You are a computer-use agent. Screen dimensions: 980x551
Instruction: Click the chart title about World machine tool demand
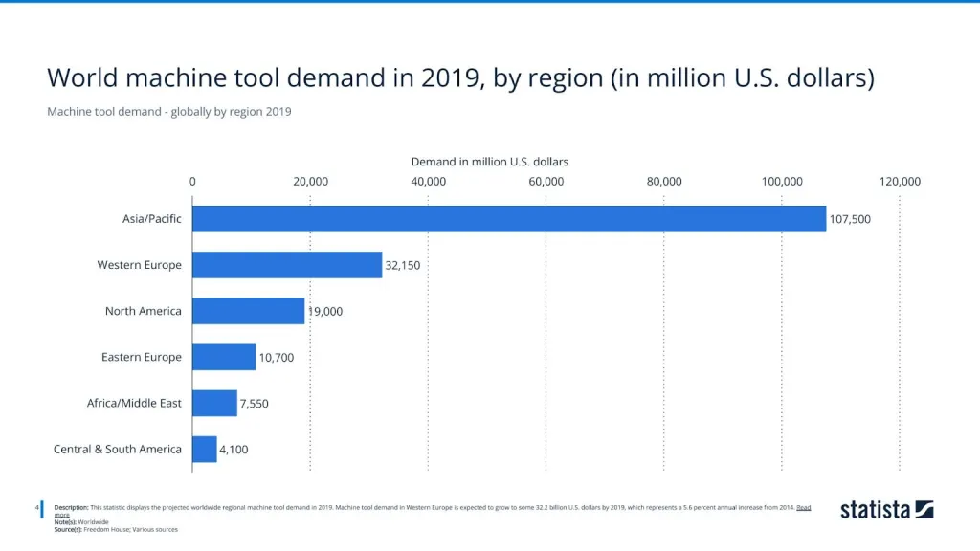[x=460, y=77]
